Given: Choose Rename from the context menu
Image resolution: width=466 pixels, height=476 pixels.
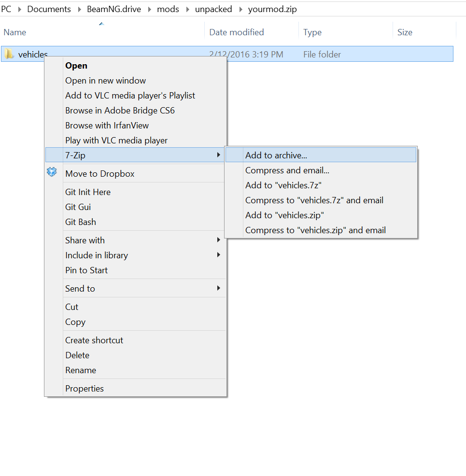Looking at the screenshot, I should point(135,370).
